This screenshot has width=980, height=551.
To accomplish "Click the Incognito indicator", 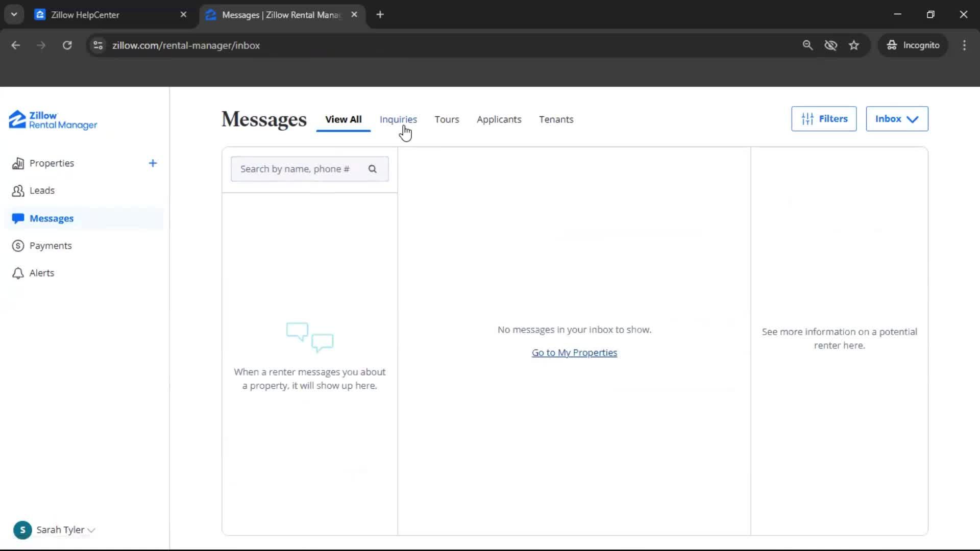I will 913,45.
